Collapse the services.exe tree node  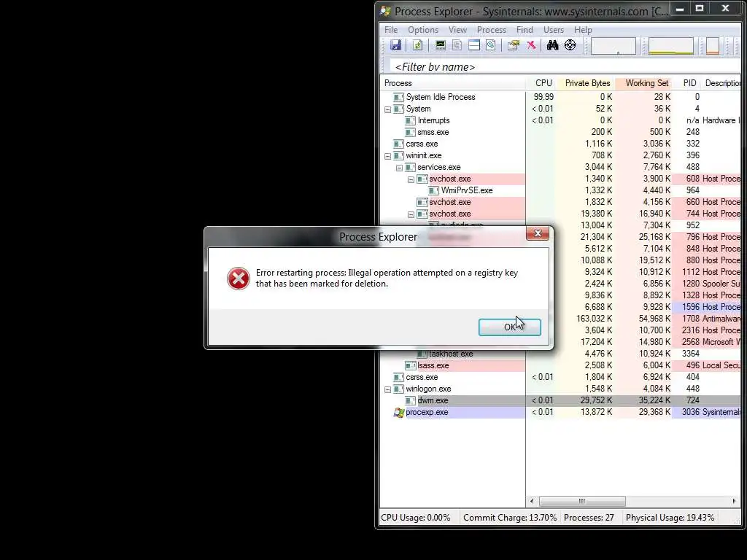click(x=399, y=168)
